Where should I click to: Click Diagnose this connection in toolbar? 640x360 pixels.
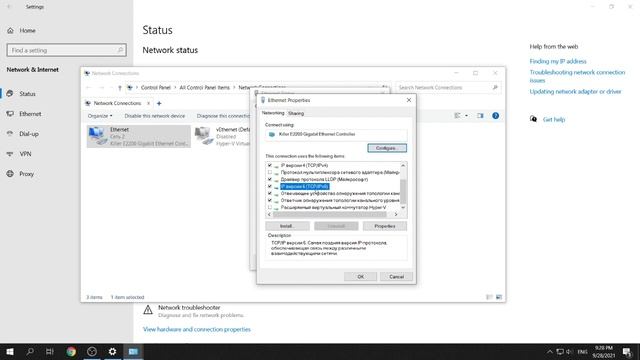(x=223, y=116)
